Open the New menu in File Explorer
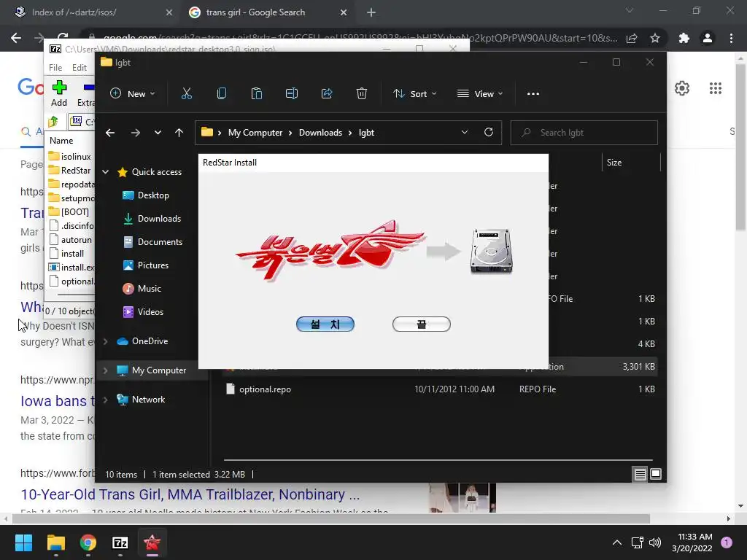The height and width of the screenshot is (560, 747). (133, 94)
